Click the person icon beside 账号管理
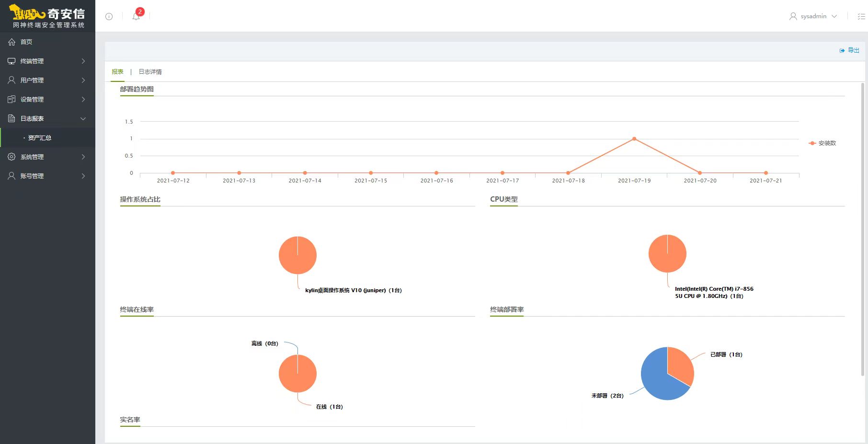 pyautogui.click(x=11, y=176)
